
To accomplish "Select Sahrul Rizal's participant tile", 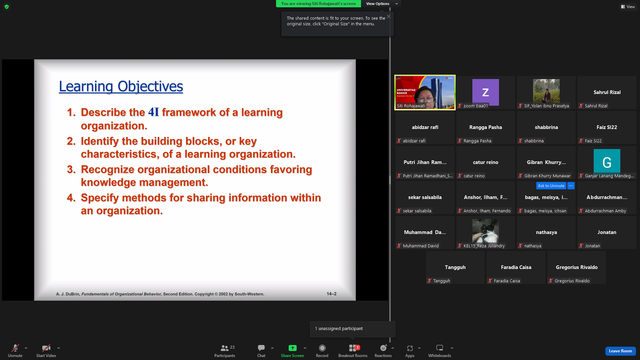I will coord(607,93).
